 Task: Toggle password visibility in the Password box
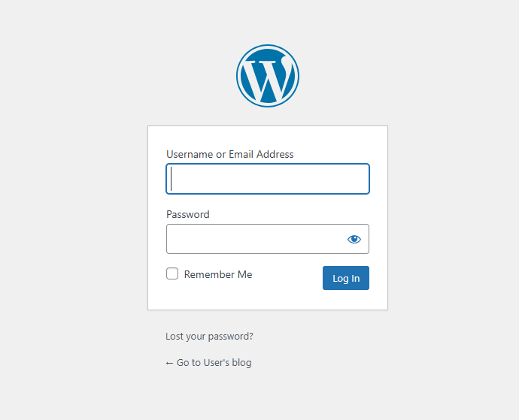[x=354, y=239]
